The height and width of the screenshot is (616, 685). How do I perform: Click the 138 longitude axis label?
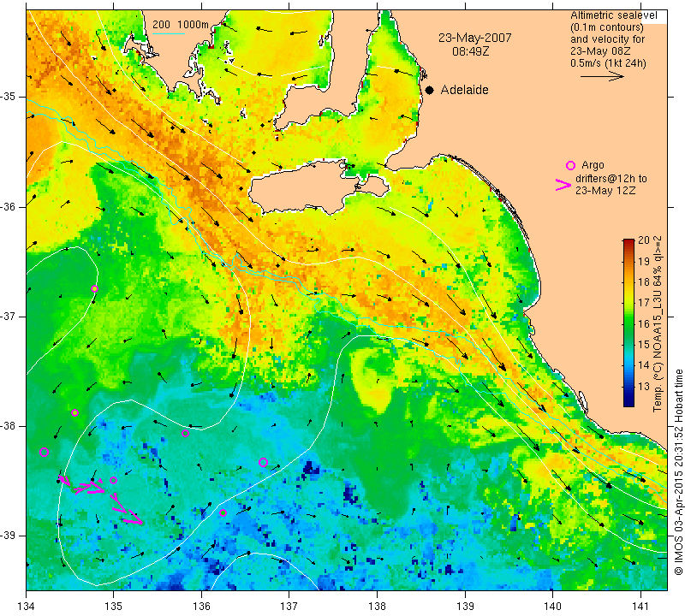pos(377,607)
